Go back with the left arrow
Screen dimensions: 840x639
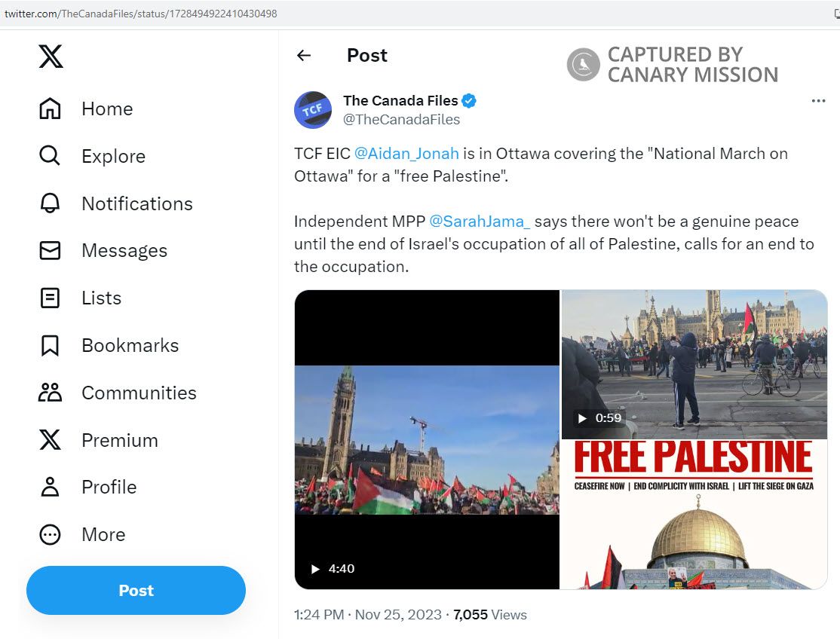(x=304, y=55)
